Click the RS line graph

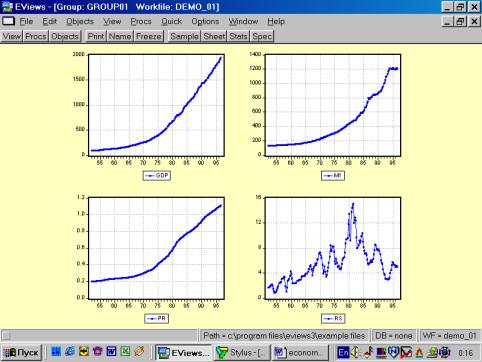(x=333, y=248)
